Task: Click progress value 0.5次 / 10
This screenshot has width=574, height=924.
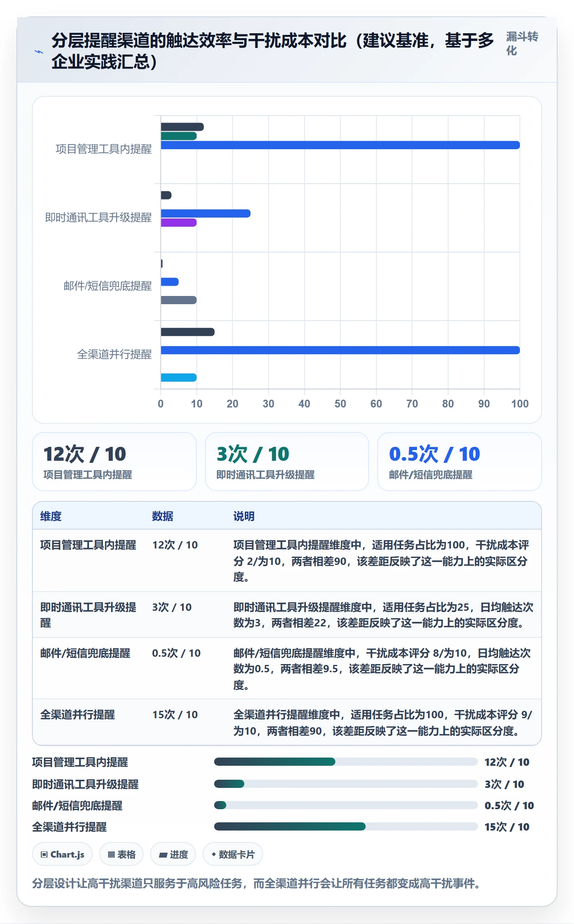Action: pyautogui.click(x=509, y=806)
